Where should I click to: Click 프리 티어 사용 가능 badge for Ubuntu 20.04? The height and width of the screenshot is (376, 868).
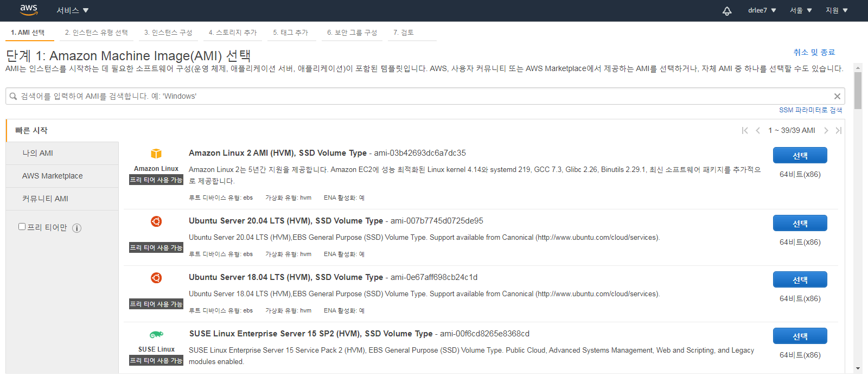pyautogui.click(x=156, y=247)
